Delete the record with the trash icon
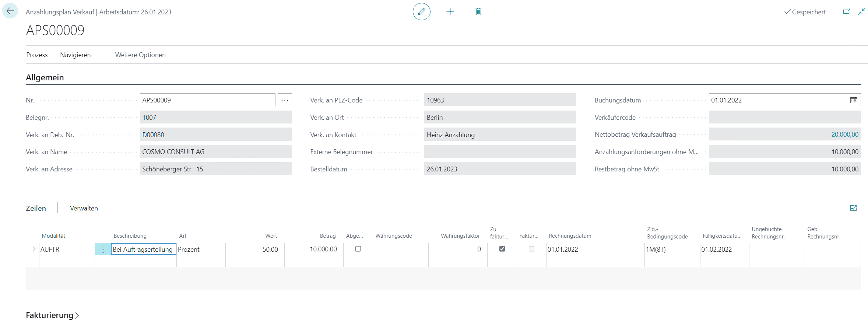This screenshot has height=331, width=868. click(478, 11)
